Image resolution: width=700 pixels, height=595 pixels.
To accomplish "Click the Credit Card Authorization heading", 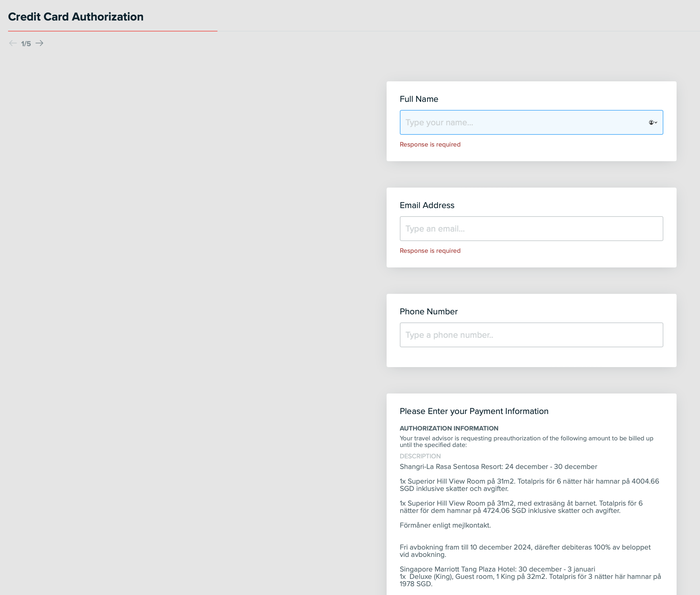I will pos(76,17).
